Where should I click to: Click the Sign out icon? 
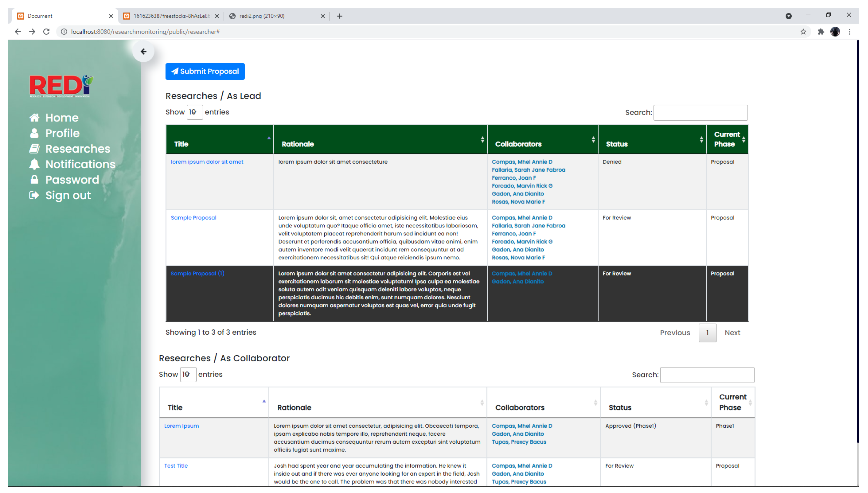pyautogui.click(x=34, y=195)
